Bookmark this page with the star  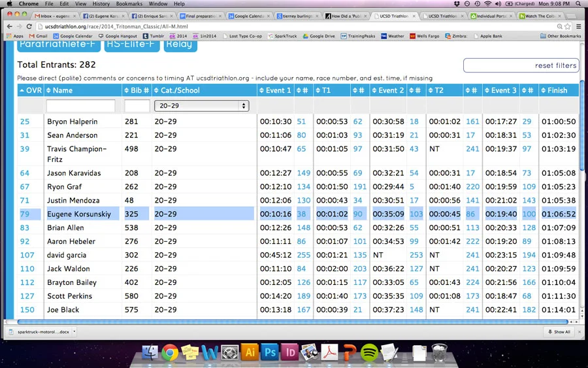tap(567, 26)
